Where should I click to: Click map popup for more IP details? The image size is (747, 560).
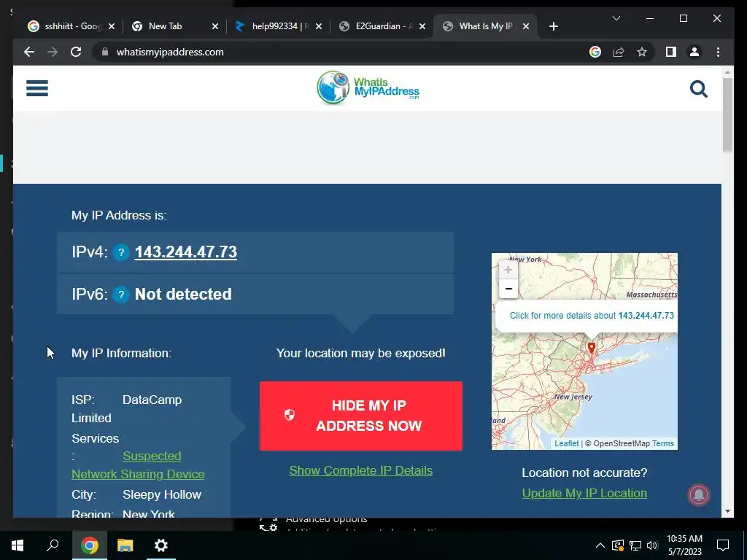click(x=592, y=316)
